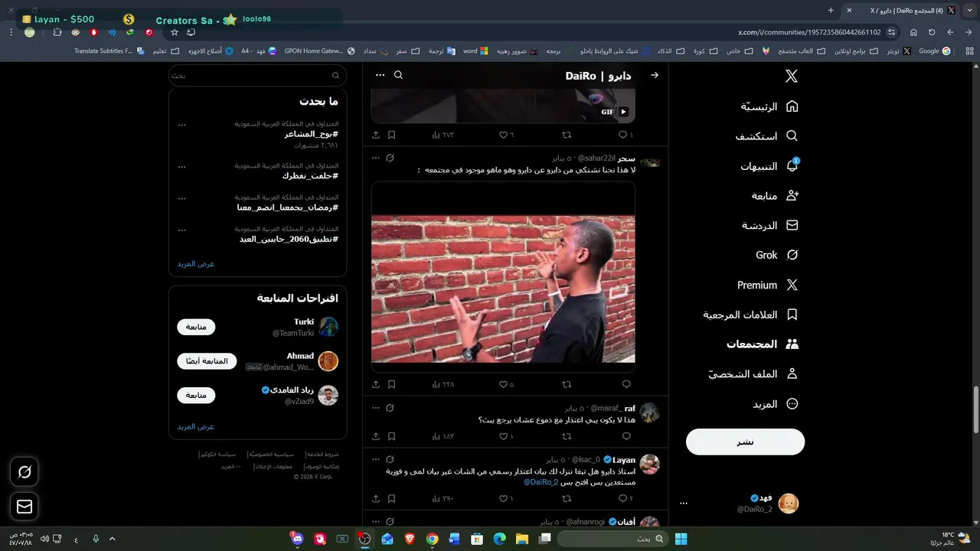The width and height of the screenshot is (980, 551).
Task: Open Chat (الدردشة) in X sidebar
Action: click(x=770, y=226)
